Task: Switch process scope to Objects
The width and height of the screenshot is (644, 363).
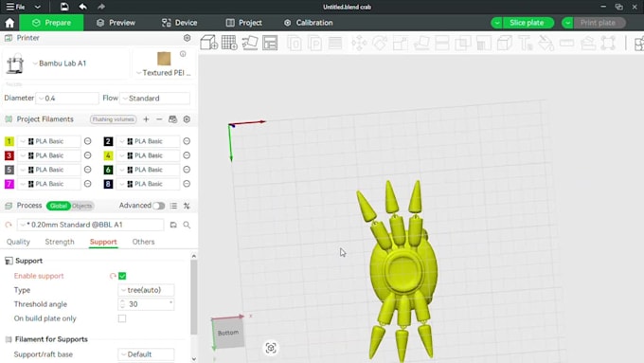Action: (81, 206)
